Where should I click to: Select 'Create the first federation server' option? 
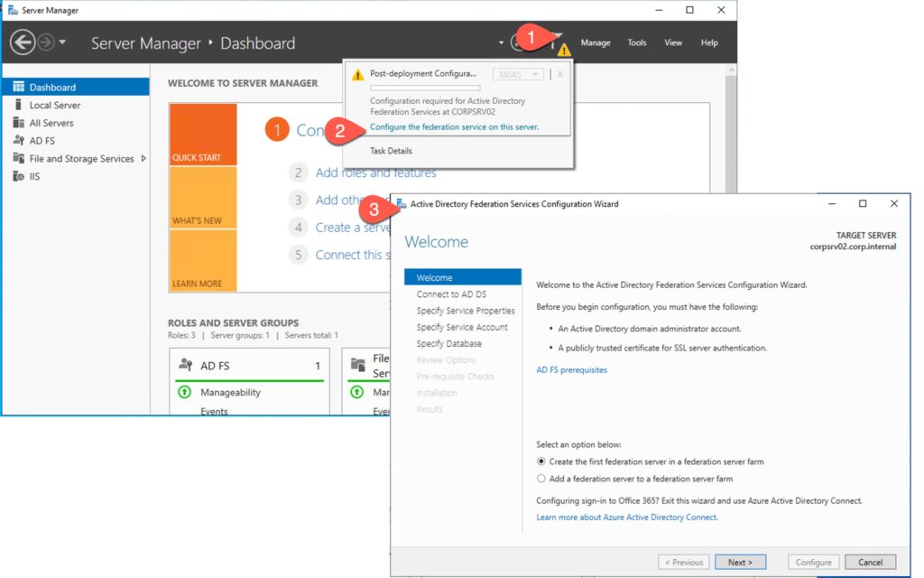541,461
